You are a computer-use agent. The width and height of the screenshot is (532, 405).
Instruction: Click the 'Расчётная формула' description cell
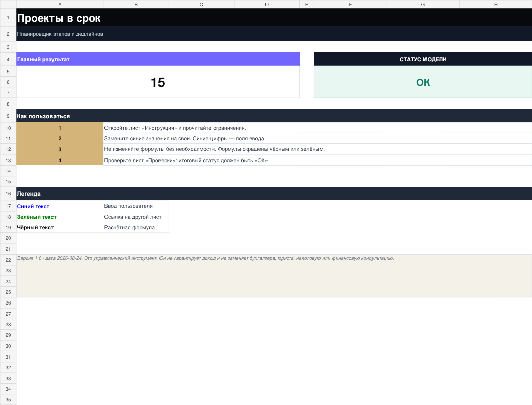136,227
